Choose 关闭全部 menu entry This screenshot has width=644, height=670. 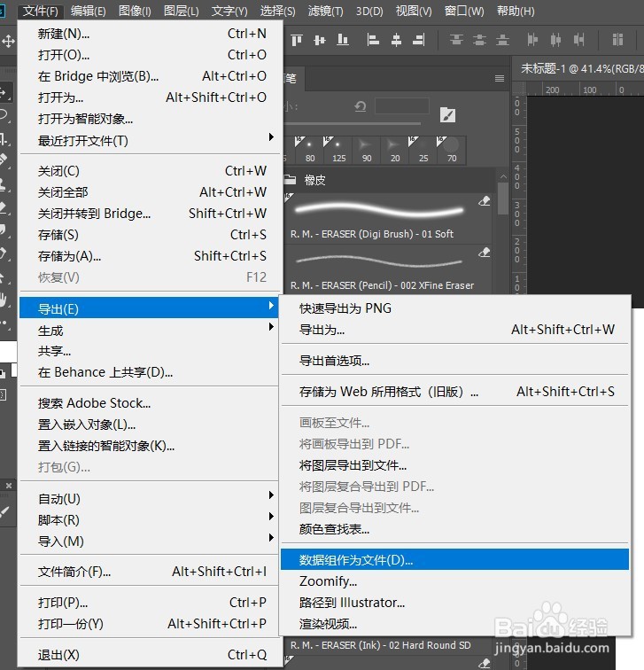[151, 191]
